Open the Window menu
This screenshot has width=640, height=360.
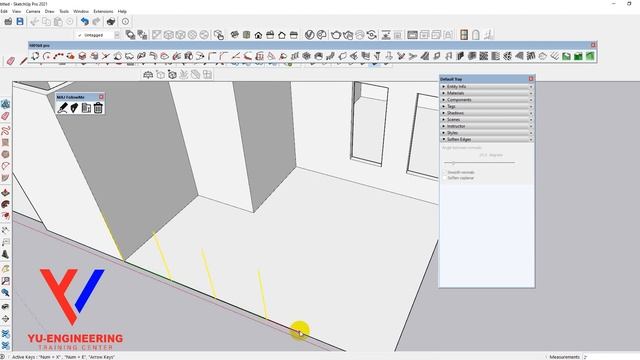point(81,11)
